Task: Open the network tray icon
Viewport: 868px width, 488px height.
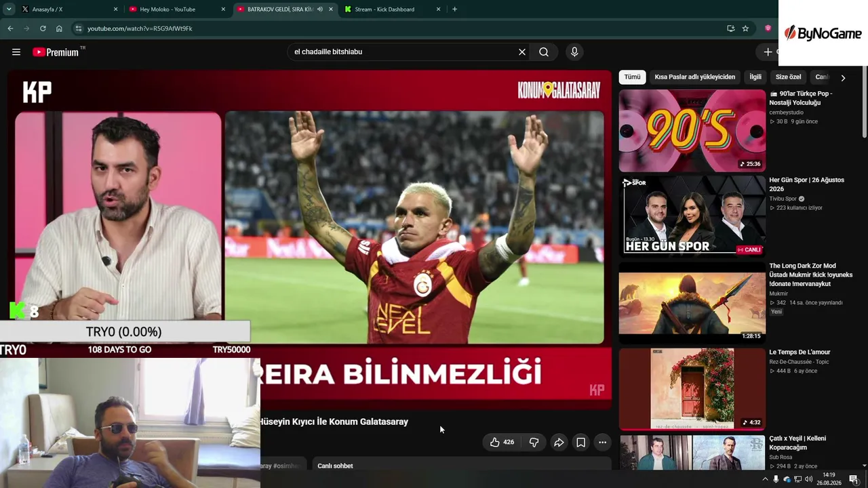Action: click(x=797, y=479)
